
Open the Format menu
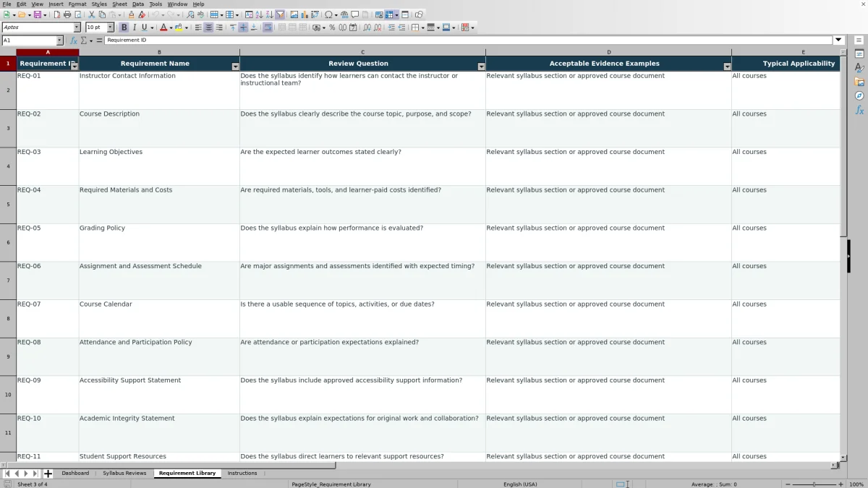click(x=77, y=4)
